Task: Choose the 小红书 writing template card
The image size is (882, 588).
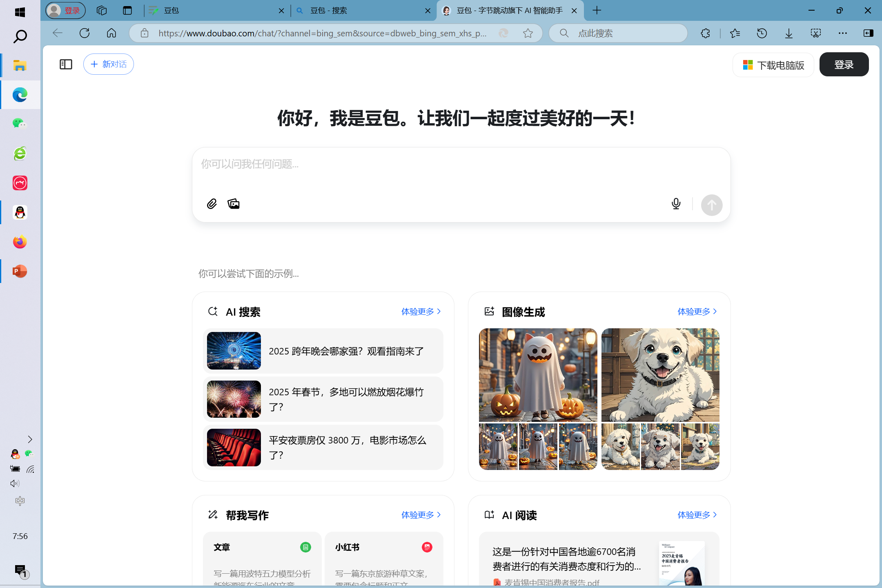Action: click(x=384, y=559)
